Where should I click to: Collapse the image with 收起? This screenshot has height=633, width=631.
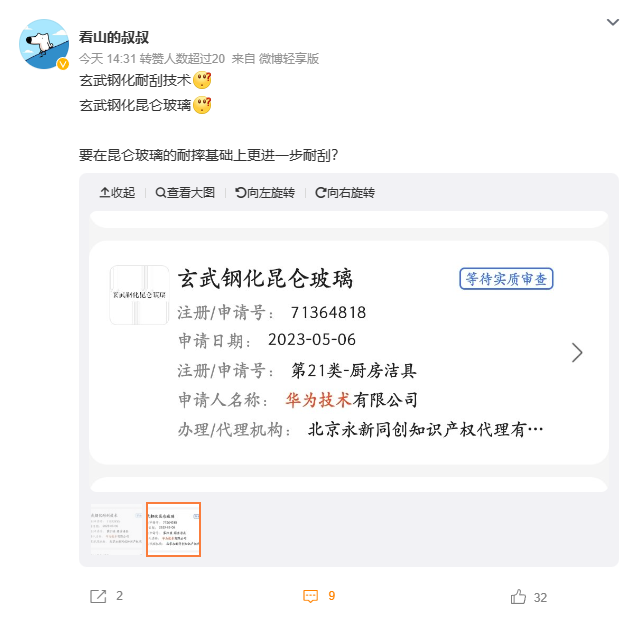pyautogui.click(x=117, y=193)
